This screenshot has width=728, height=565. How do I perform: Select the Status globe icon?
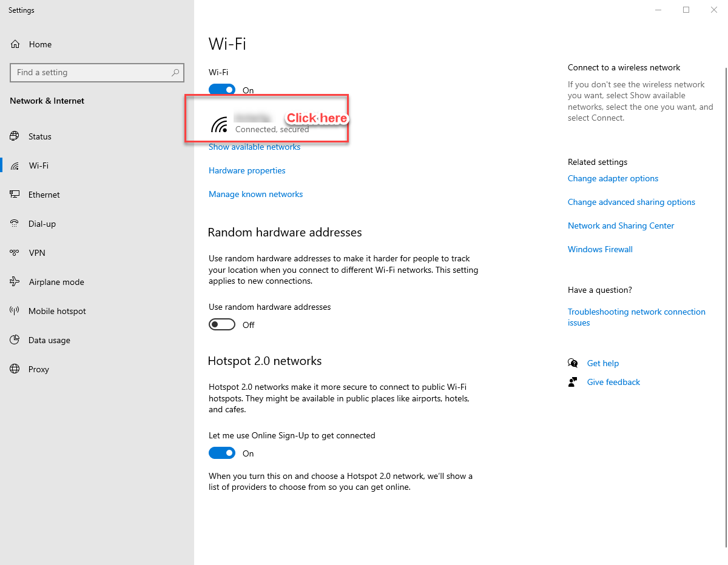pos(15,136)
